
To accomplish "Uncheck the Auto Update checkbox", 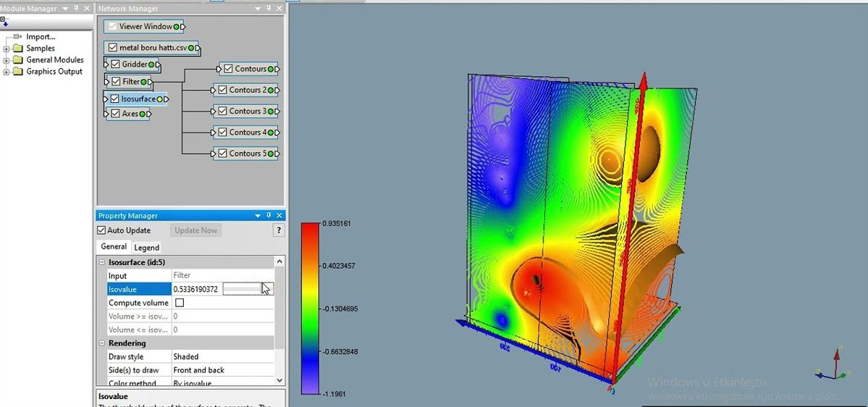I will tap(102, 230).
